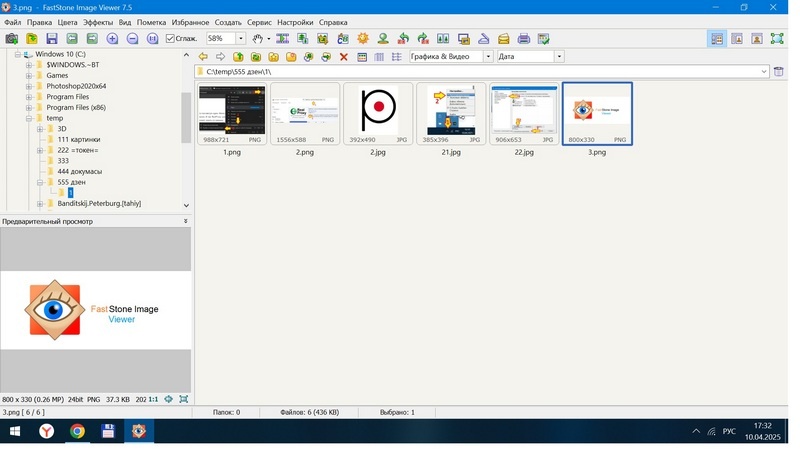Toggle the Сглаж. smoothing checkbox
The image size is (800, 465).
[170, 39]
